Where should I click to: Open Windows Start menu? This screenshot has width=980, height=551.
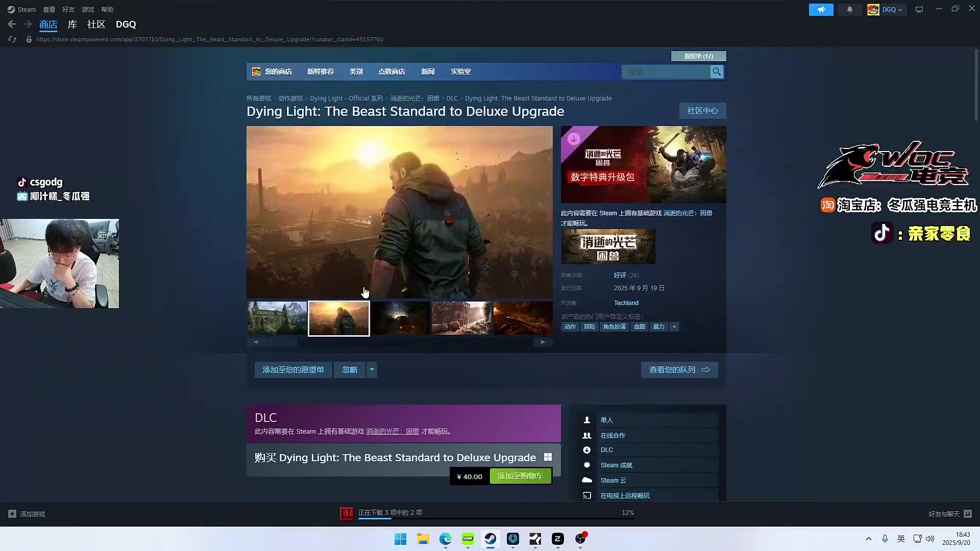[x=401, y=539]
